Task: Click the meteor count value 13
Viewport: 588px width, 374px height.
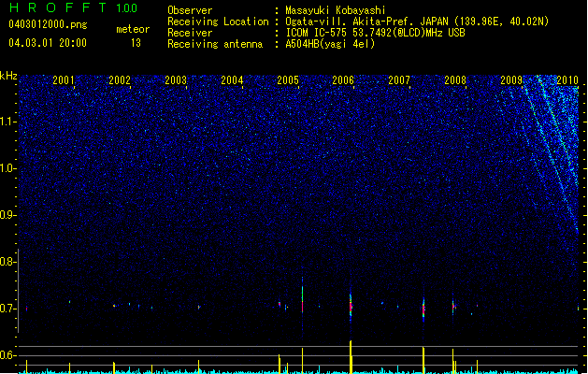Action: click(x=136, y=43)
